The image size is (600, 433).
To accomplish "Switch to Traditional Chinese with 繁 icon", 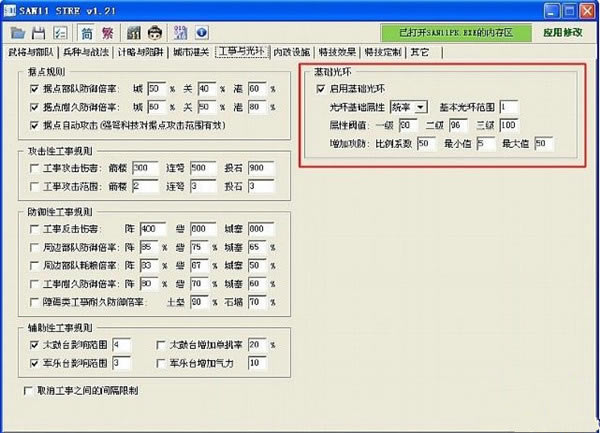I will 107,33.
